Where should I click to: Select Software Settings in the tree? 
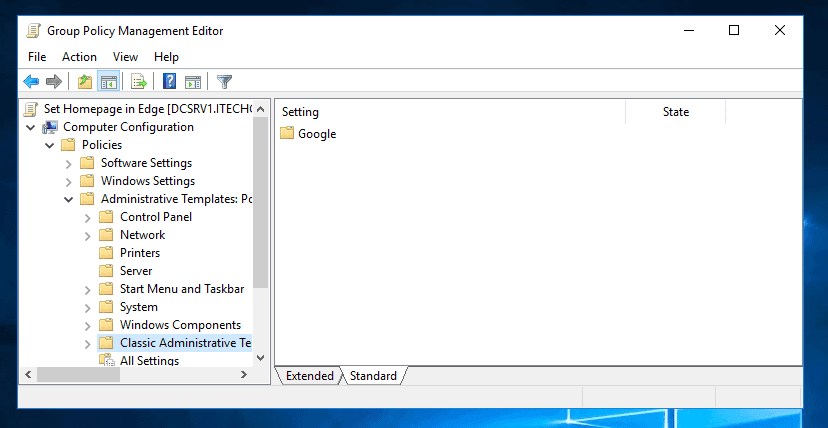tap(146, 163)
